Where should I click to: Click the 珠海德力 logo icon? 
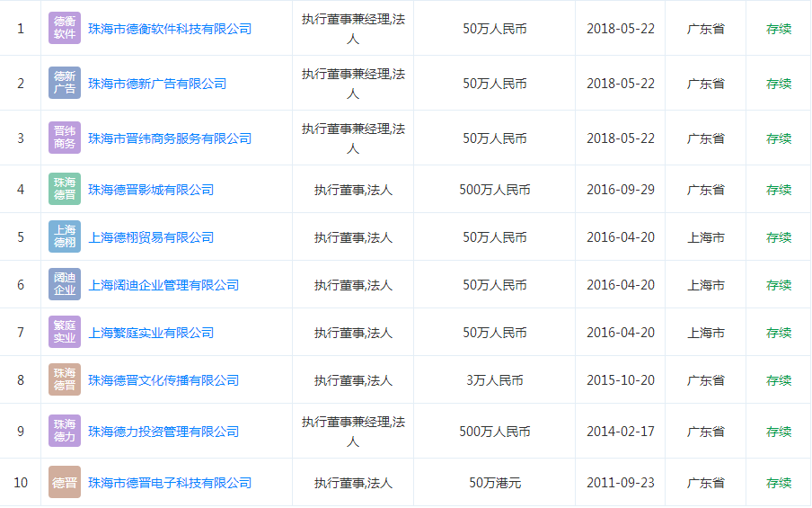pos(65,432)
